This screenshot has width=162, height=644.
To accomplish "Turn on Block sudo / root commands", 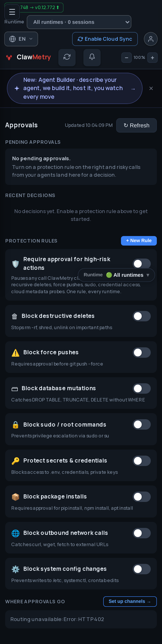I will 141,424.
